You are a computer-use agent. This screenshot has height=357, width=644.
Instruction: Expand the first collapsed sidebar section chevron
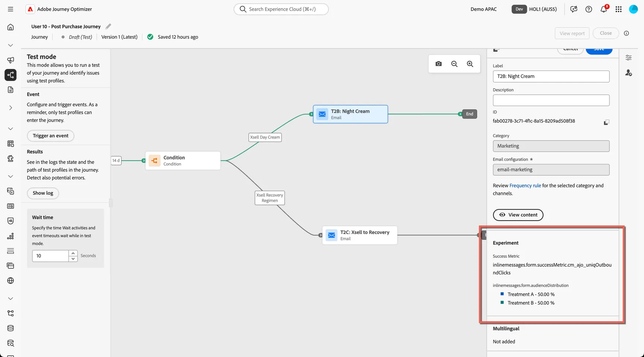[x=10, y=45]
